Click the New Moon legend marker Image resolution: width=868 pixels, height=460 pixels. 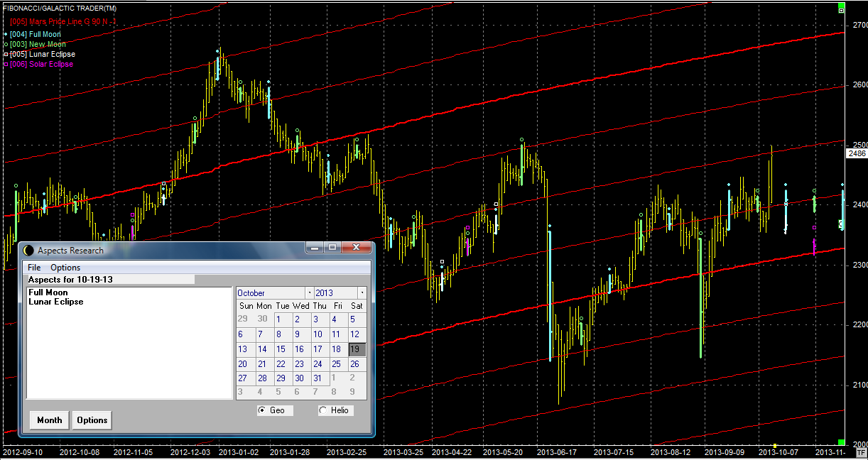pos(6,44)
